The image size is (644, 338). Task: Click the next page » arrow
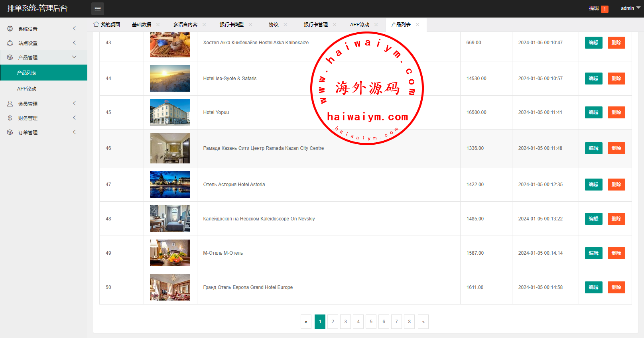[423, 322]
